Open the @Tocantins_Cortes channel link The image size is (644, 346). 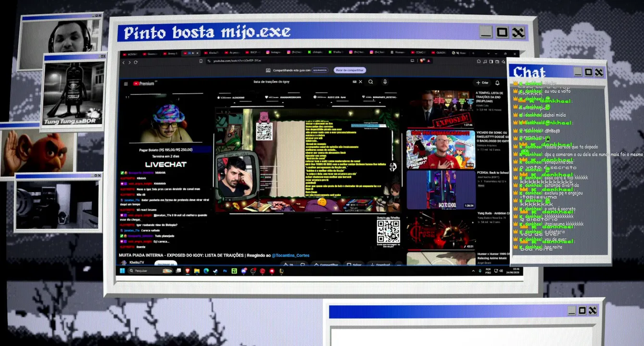[290, 255]
